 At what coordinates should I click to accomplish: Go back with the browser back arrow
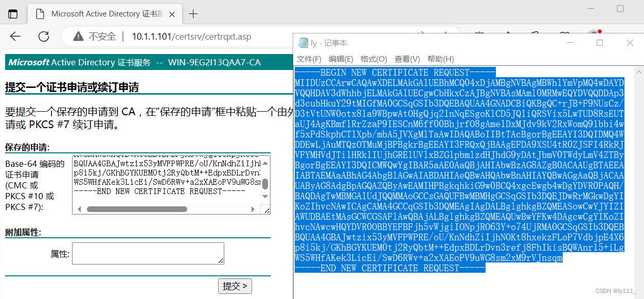pyautogui.click(x=15, y=37)
